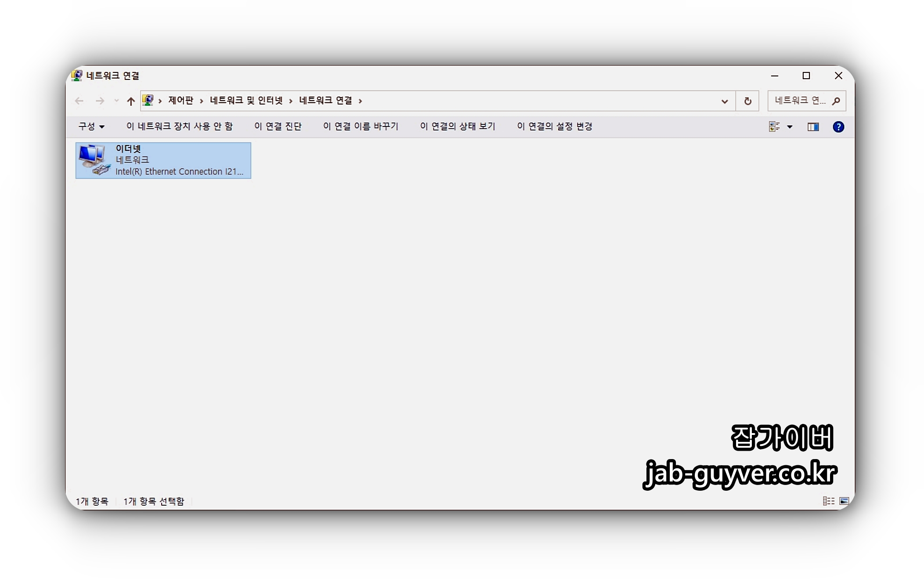This screenshot has height=579, width=924.
Task: Click the Forward arrow navigation button
Action: tap(100, 101)
